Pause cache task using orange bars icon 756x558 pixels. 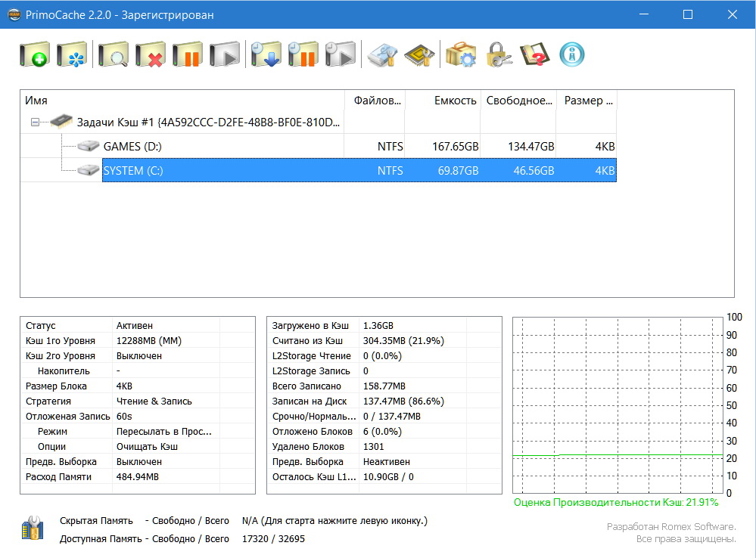187,54
